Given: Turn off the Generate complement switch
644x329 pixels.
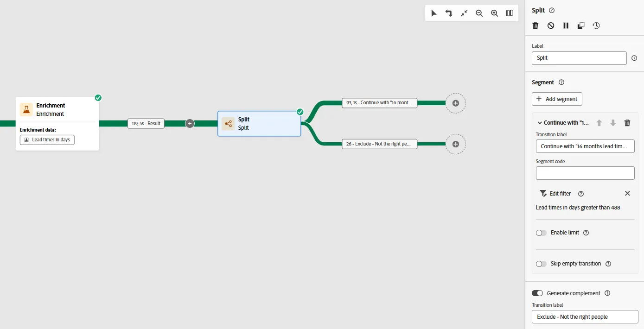Looking at the screenshot, I should (x=537, y=293).
